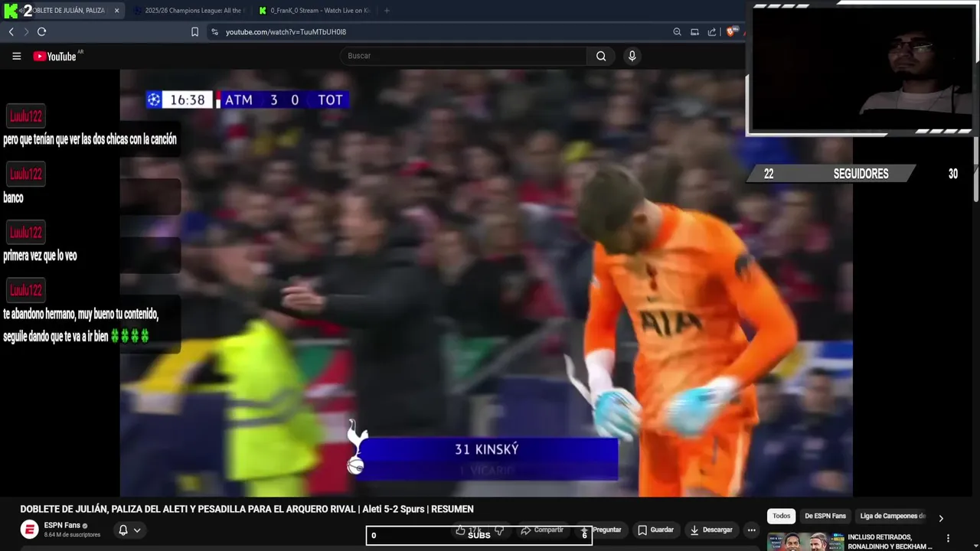The image size is (980, 551).
Task: Open the Brave Shields lion icon
Action: pos(731,32)
